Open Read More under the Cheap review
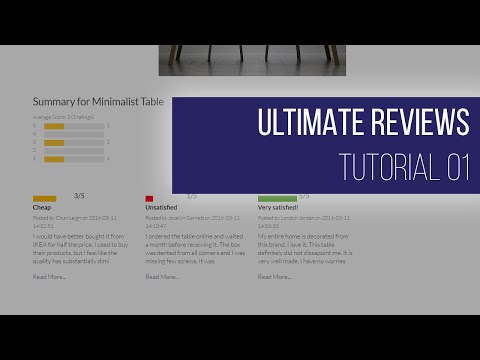This screenshot has width=480, height=360. (x=49, y=277)
